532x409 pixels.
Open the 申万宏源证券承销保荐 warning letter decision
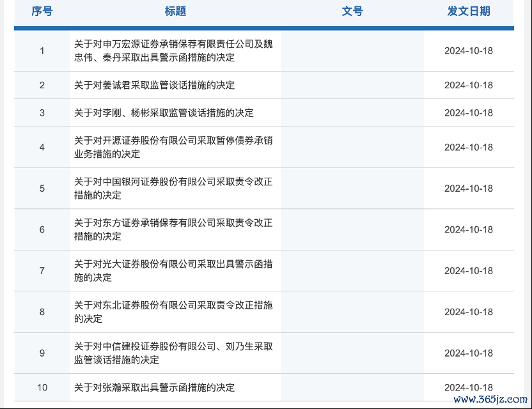click(x=173, y=51)
